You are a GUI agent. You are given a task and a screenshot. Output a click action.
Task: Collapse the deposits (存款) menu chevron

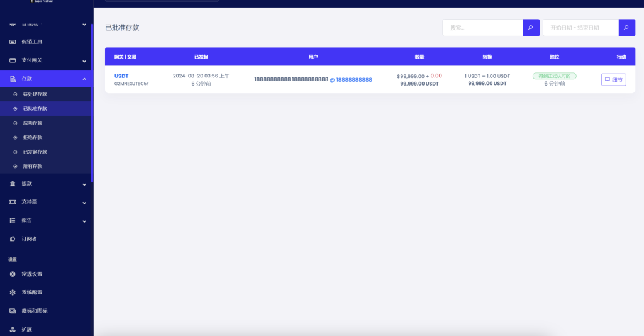click(84, 79)
